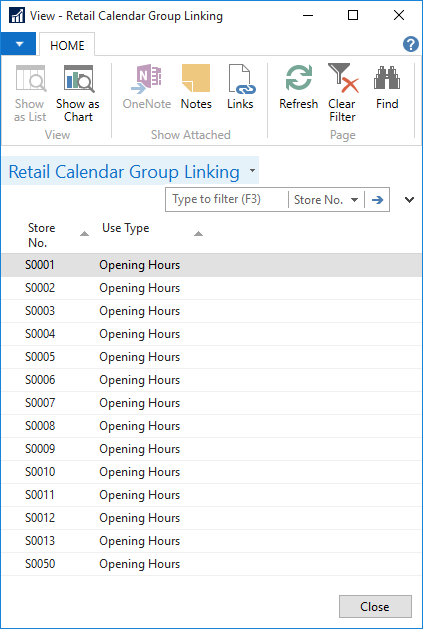
Task: Select the HOME ribbon tab
Action: pyautogui.click(x=67, y=45)
